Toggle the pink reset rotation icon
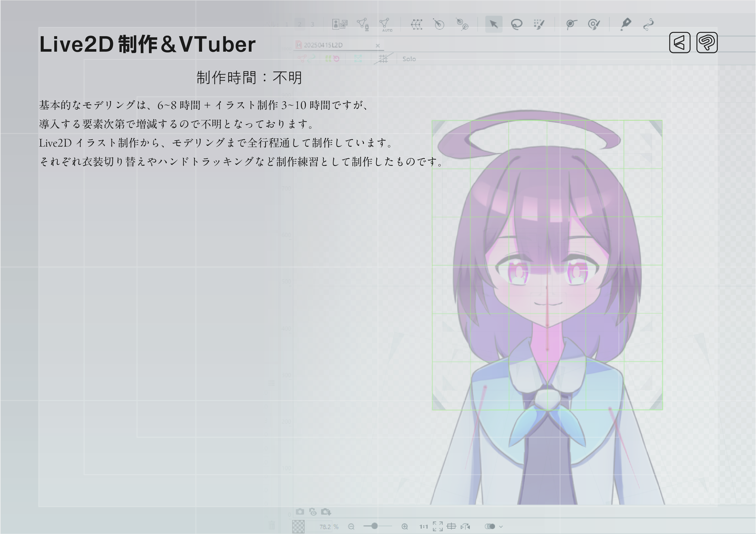 point(336,59)
